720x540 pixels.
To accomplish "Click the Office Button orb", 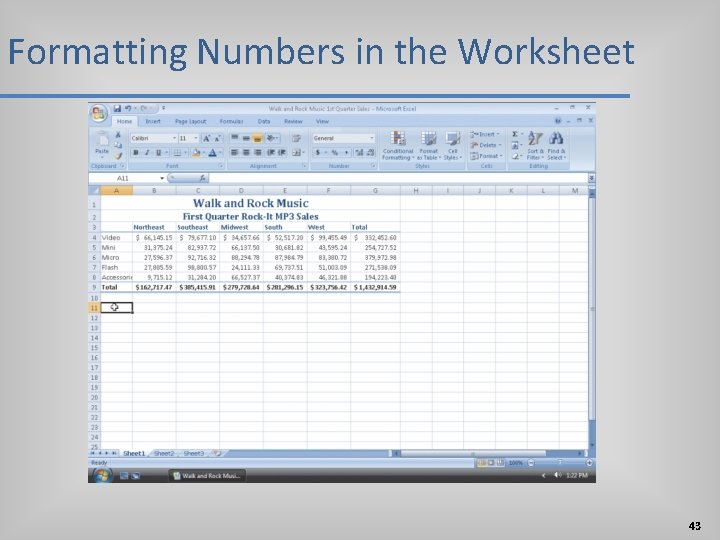I will 99,113.
